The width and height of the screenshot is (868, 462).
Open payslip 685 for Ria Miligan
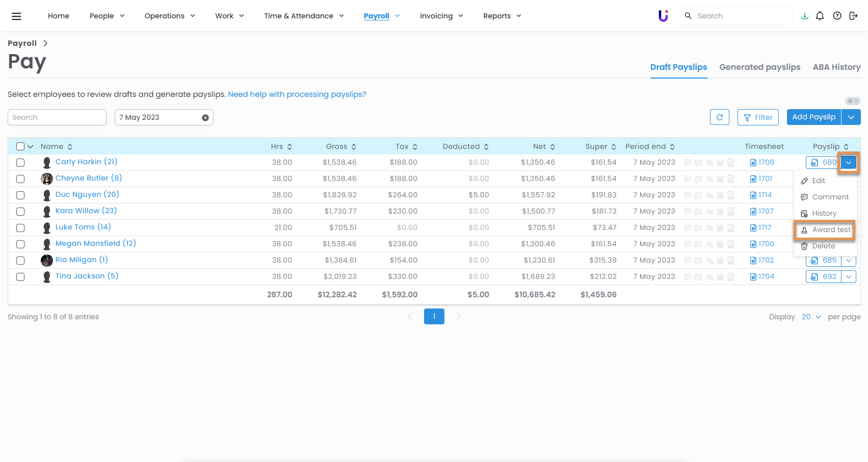pyautogui.click(x=824, y=260)
